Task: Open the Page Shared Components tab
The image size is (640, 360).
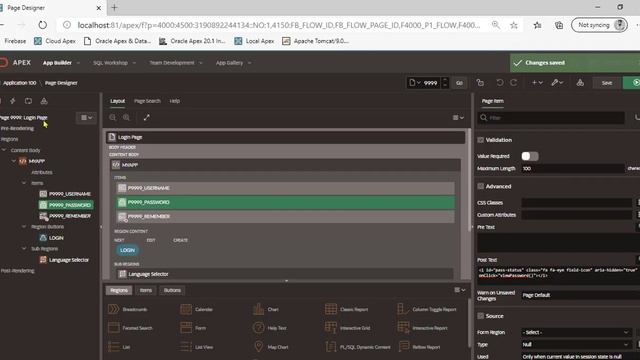Action: (44, 101)
